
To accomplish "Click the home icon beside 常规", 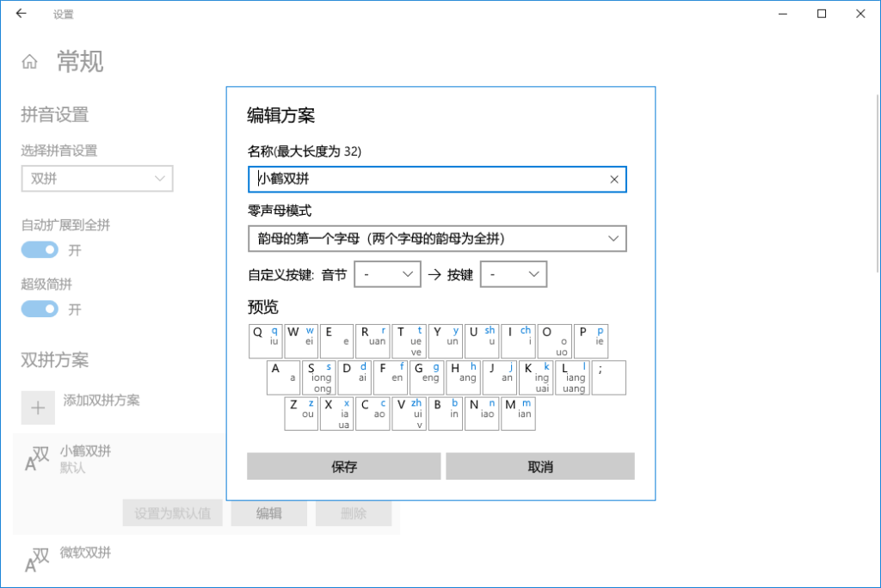I will point(28,61).
